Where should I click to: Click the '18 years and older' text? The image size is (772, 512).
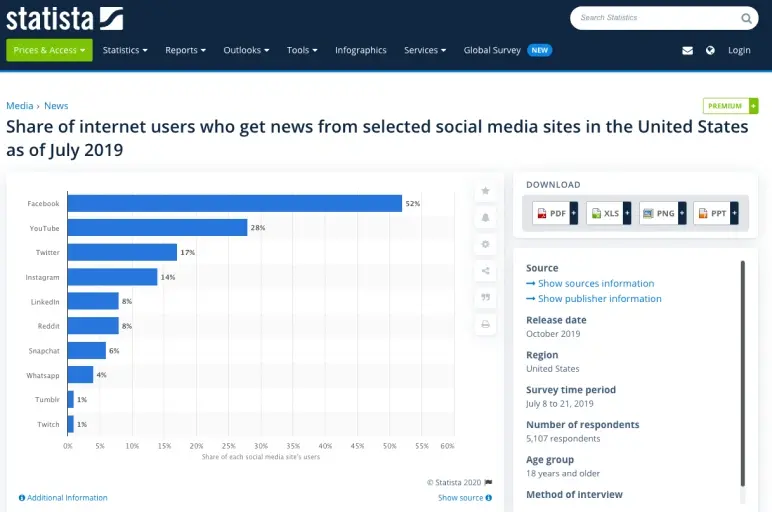(563, 474)
